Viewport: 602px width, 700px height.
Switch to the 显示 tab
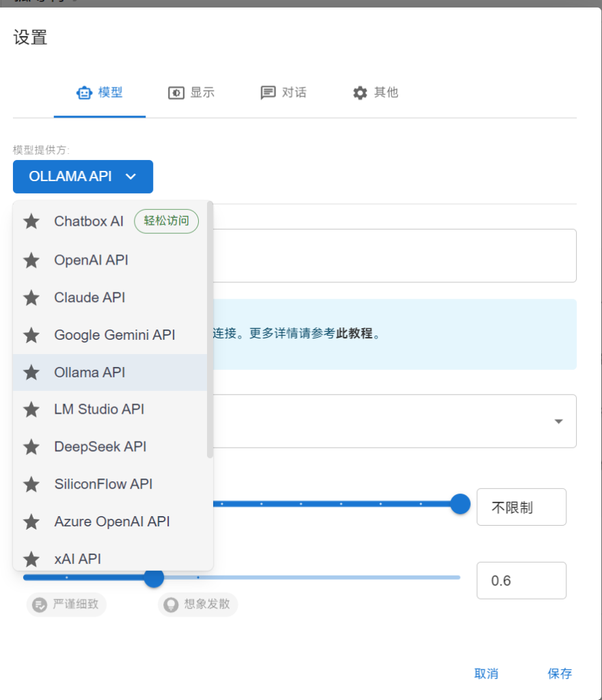pyautogui.click(x=191, y=92)
